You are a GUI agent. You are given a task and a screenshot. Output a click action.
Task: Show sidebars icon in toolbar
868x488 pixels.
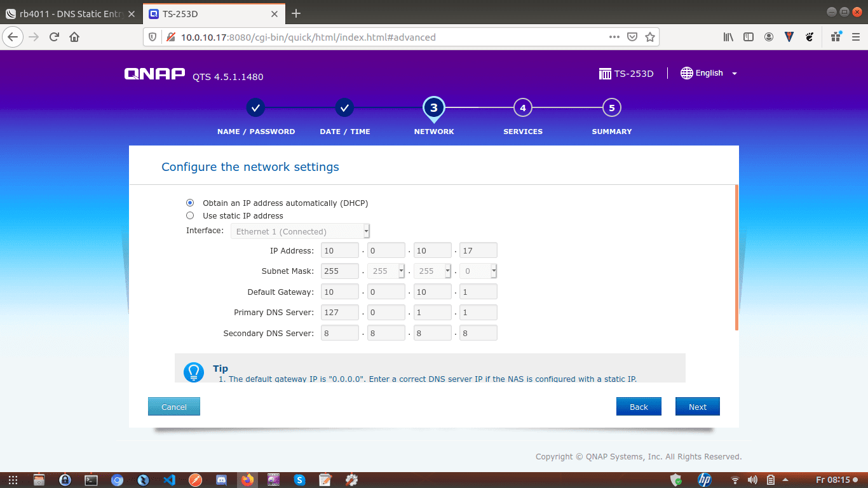tap(749, 37)
